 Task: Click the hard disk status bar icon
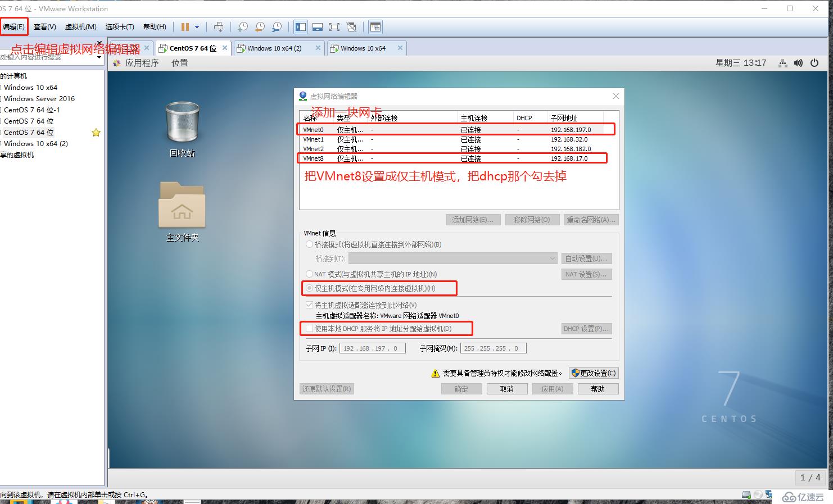[x=746, y=495]
